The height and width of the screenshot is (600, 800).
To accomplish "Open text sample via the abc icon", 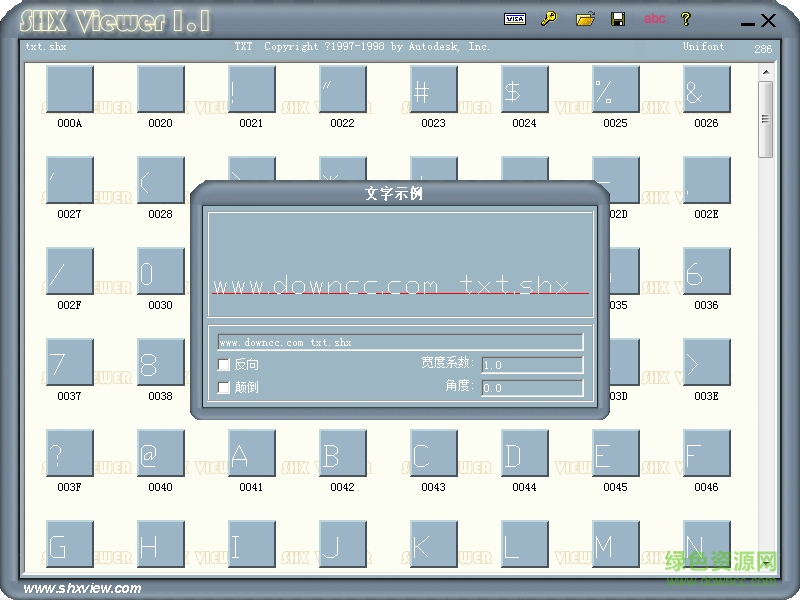I will click(x=655, y=18).
